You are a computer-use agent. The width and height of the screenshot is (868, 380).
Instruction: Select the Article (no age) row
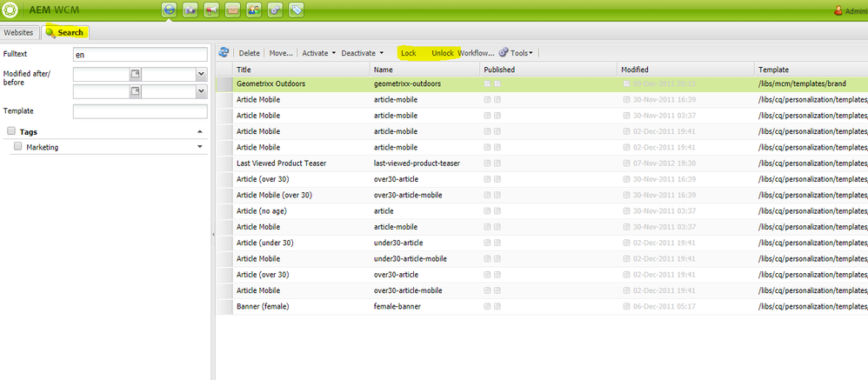542,210
